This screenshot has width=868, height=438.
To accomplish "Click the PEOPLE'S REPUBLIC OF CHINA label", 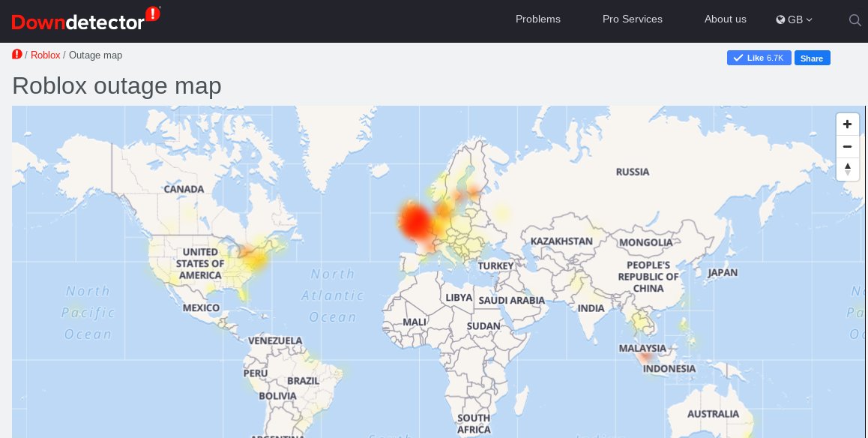I will (648, 277).
